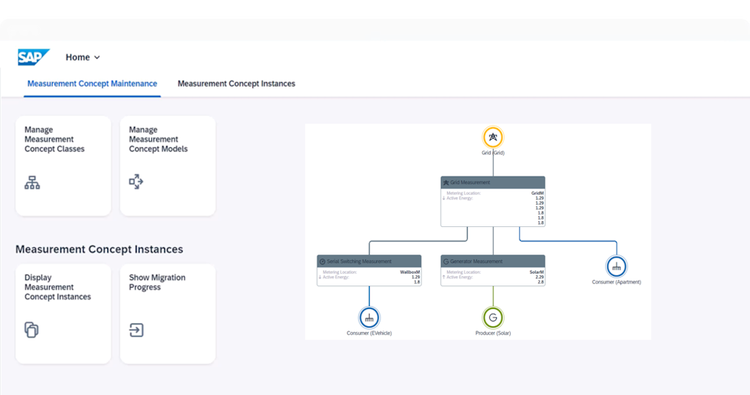The image size is (750, 395).
Task: Click the WallboxM metering location value
Action: click(410, 272)
